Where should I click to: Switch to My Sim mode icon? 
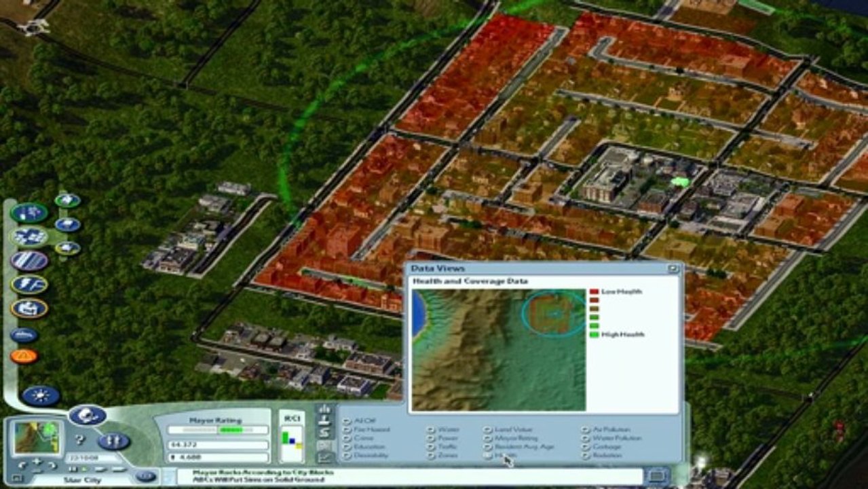point(114,441)
